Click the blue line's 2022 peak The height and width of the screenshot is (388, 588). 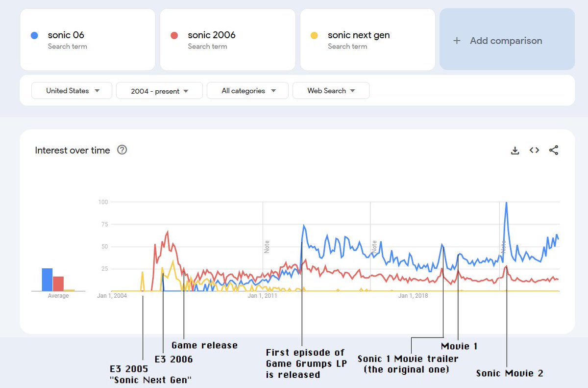tap(506, 203)
